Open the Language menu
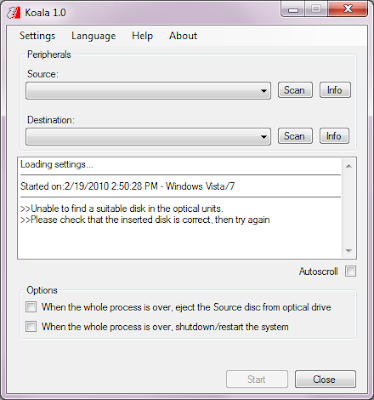 coord(94,36)
